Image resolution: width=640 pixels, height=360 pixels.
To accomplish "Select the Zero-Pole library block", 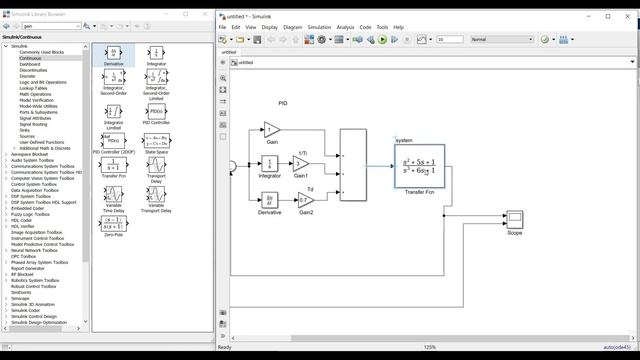I will click(113, 226).
